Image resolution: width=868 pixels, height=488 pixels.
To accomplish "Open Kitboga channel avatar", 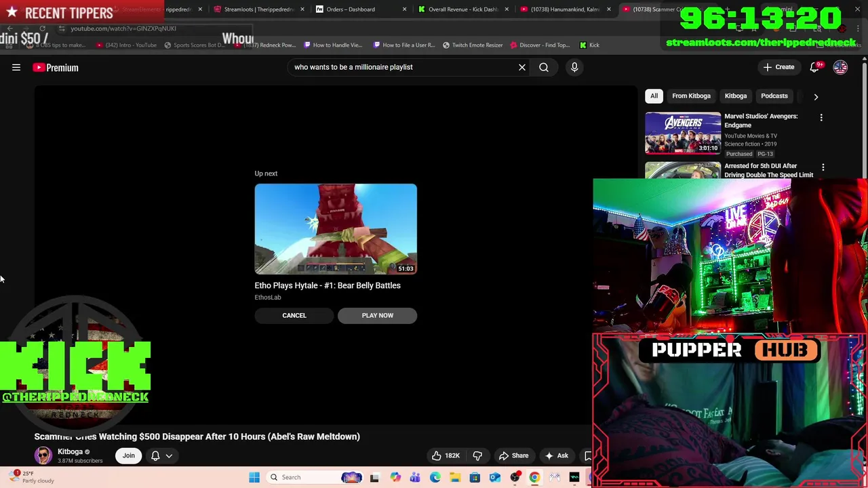I will 43,455.
